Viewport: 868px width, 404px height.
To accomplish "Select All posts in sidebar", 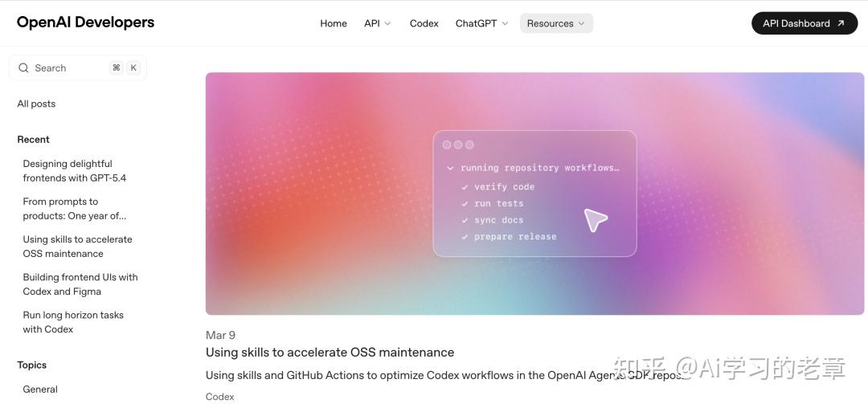I will (36, 104).
